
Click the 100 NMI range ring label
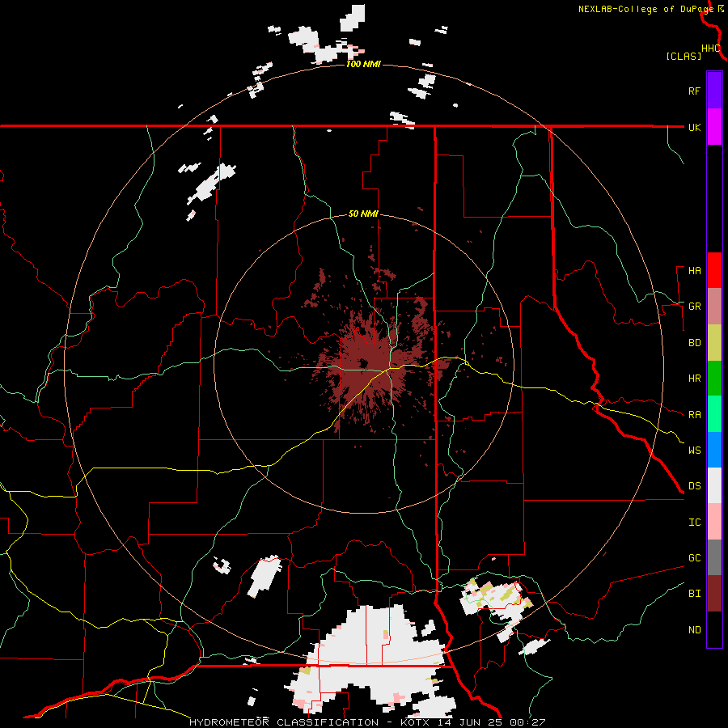363,64
